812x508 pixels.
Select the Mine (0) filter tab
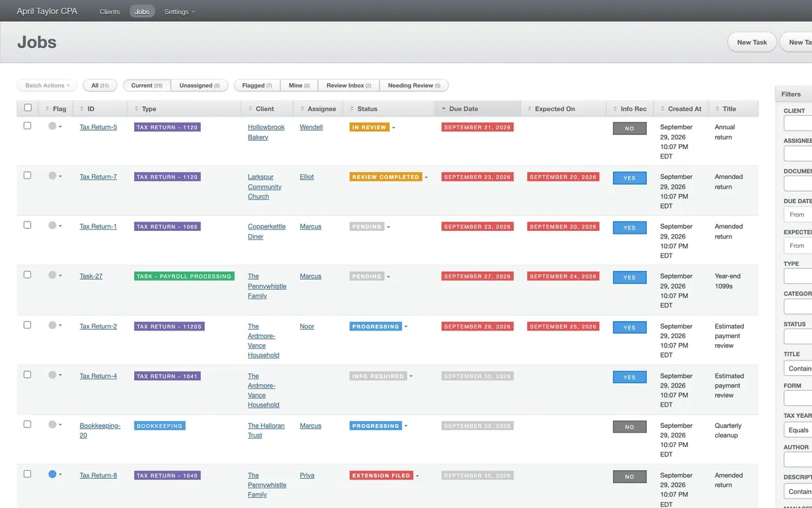coord(298,85)
